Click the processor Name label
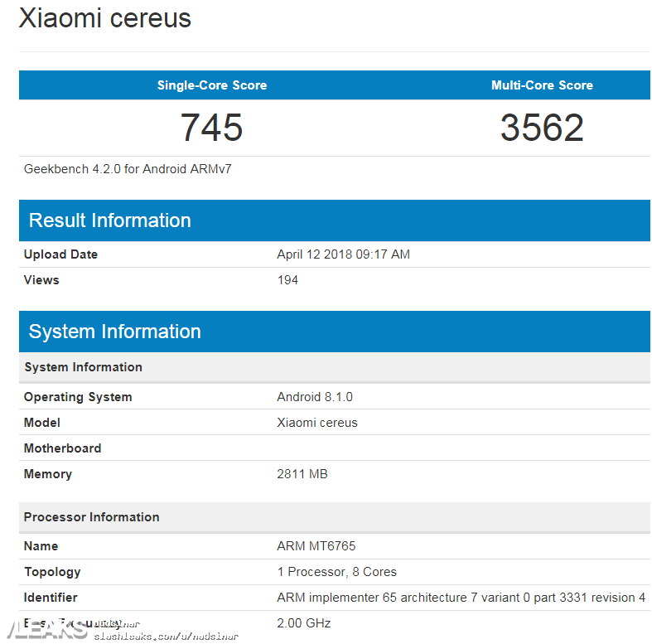The height and width of the screenshot is (644, 652). click(x=41, y=546)
